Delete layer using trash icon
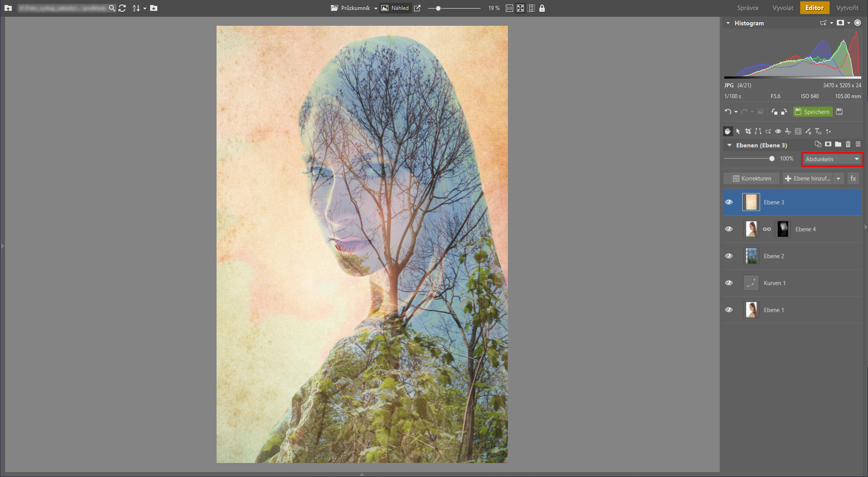 pos(848,145)
